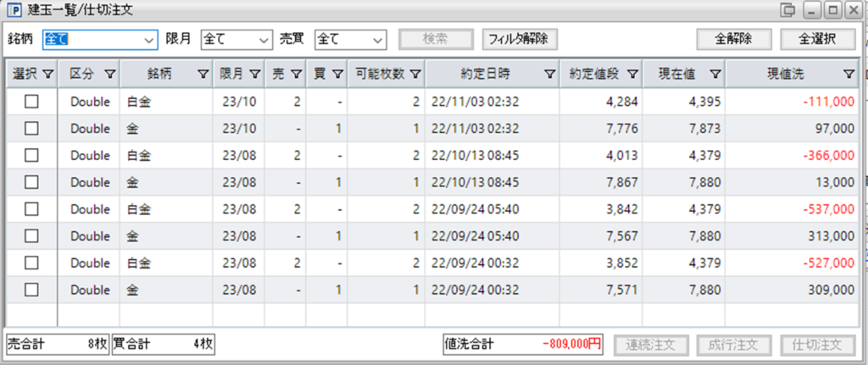Check the 金 row priced 7,567
The image size is (868, 365).
[31, 236]
